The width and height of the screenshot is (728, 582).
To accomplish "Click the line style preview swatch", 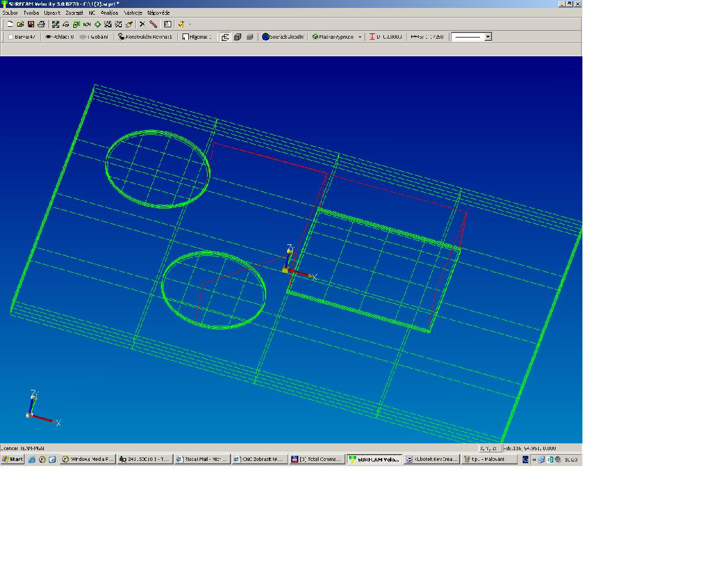I will coord(468,37).
